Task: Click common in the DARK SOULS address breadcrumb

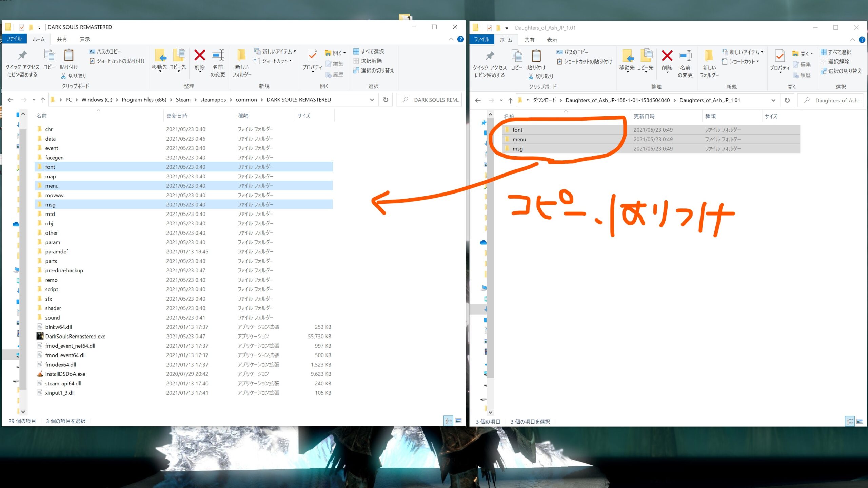Action: tap(246, 100)
